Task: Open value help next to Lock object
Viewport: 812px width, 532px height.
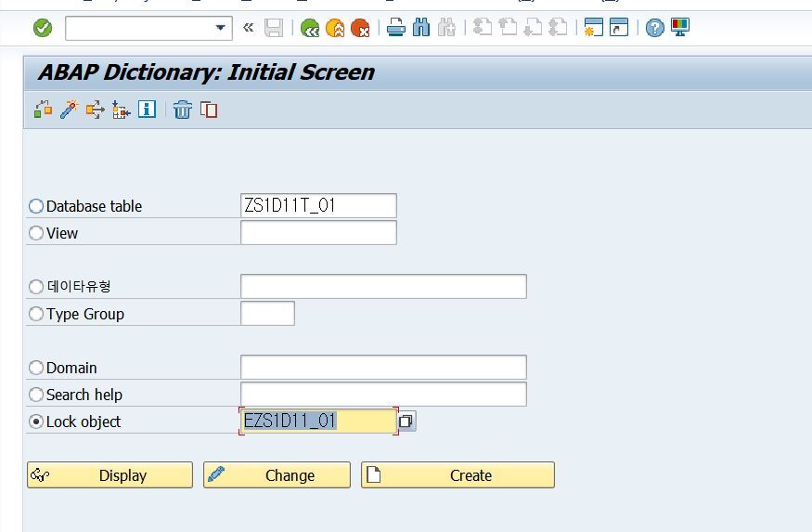Action: click(406, 422)
